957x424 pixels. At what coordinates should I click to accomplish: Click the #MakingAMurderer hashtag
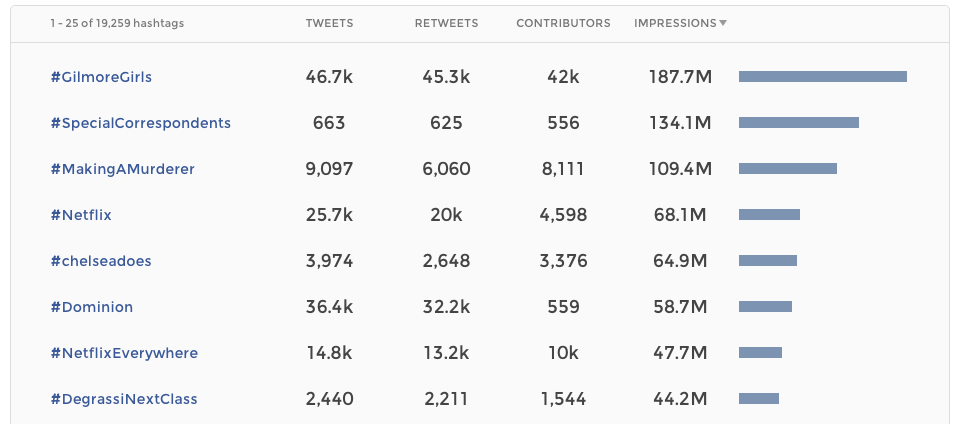tap(122, 169)
